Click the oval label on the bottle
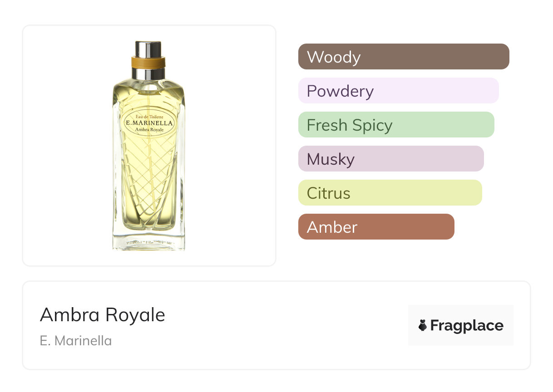553x392 pixels. pyautogui.click(x=150, y=122)
